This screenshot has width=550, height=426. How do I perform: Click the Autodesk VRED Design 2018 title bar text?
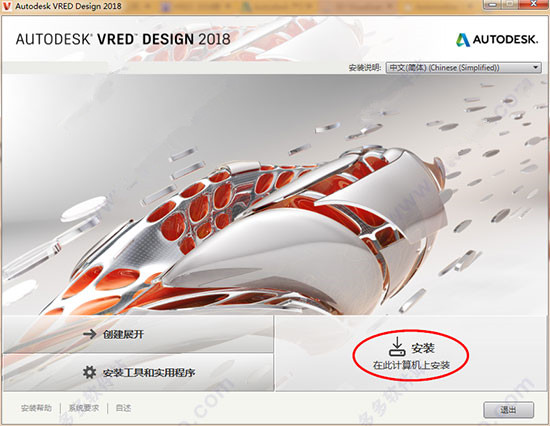click(x=69, y=6)
